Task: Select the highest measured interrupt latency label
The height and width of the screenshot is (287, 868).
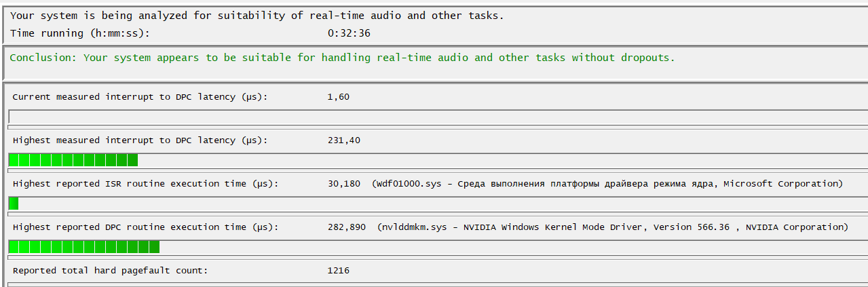Action: pos(140,140)
